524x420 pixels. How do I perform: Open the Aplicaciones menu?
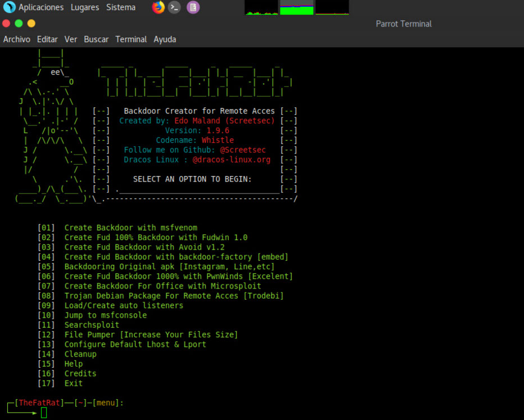(41, 7)
